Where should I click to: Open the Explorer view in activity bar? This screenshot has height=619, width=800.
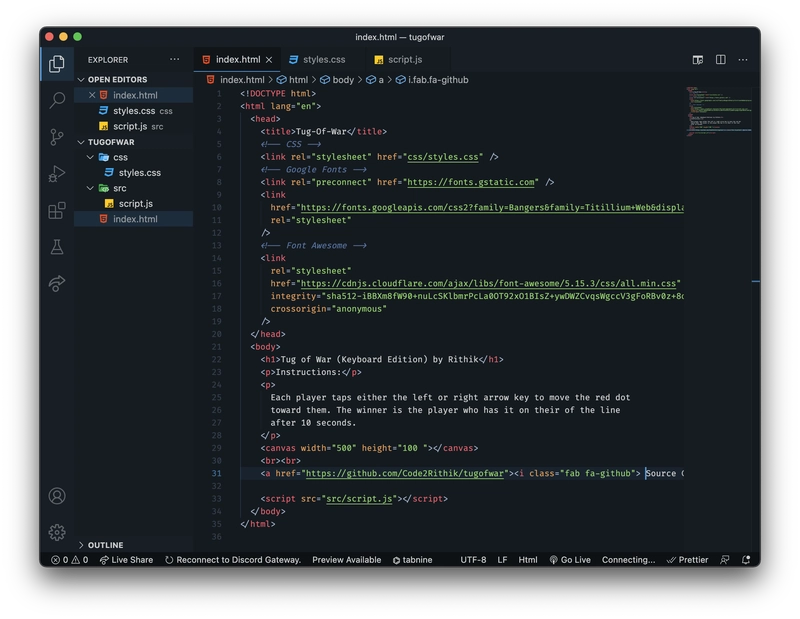point(57,64)
